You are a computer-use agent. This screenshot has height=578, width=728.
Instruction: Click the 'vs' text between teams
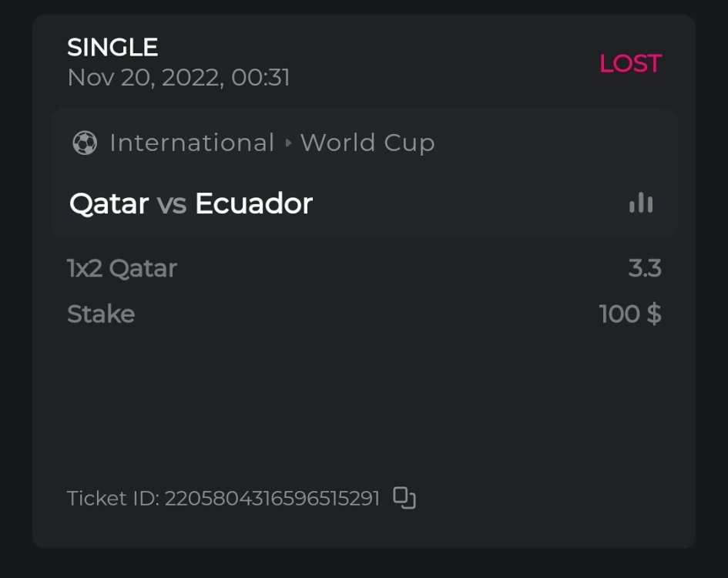pos(172,203)
